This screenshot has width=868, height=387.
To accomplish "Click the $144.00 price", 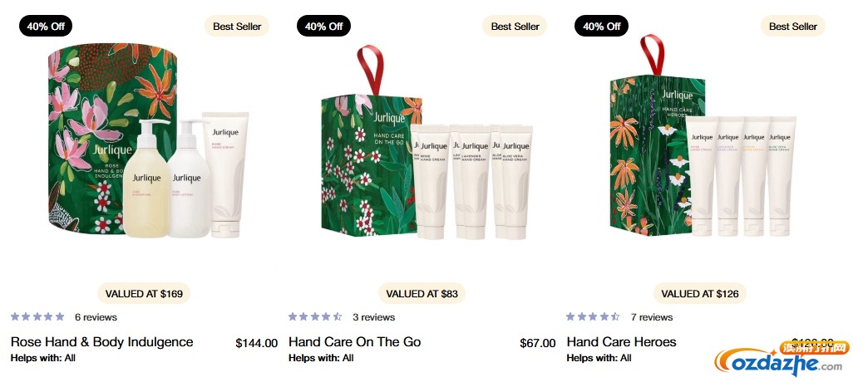I will (x=256, y=343).
